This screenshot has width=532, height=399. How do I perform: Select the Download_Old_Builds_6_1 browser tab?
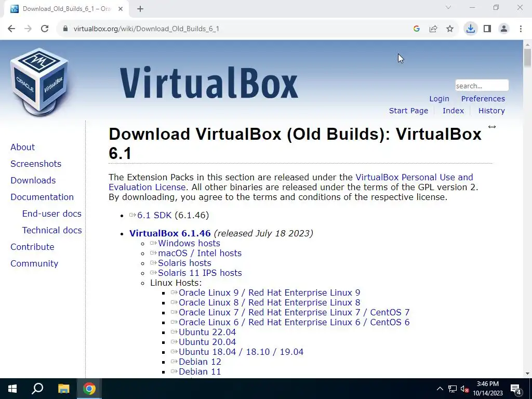(66, 9)
